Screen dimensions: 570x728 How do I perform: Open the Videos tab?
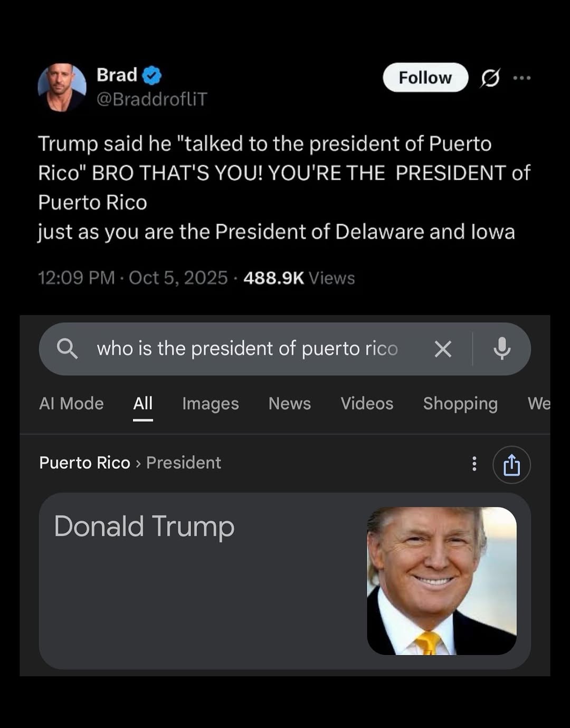[367, 404]
